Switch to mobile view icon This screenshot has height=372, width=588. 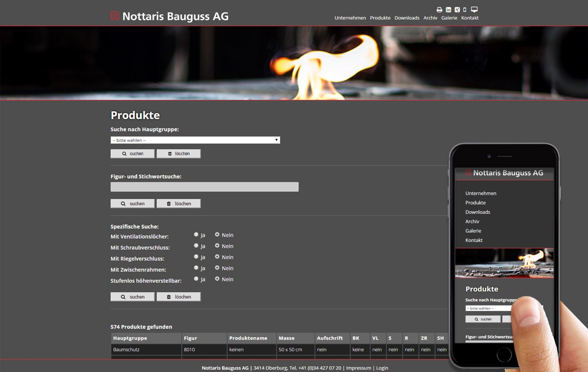[x=465, y=10]
